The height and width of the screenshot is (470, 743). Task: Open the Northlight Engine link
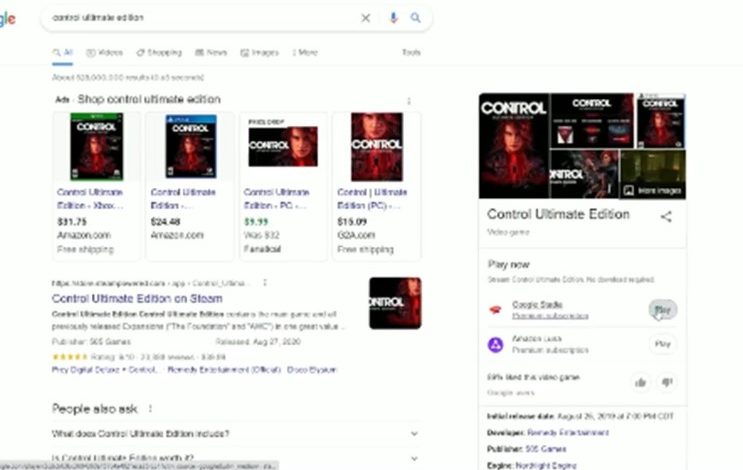pos(546,465)
